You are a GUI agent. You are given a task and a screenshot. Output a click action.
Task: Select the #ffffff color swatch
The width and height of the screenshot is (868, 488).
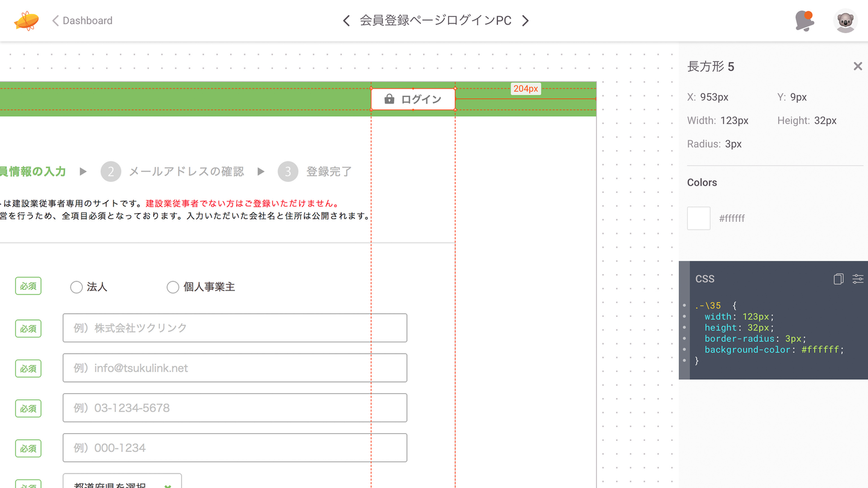[x=699, y=218]
